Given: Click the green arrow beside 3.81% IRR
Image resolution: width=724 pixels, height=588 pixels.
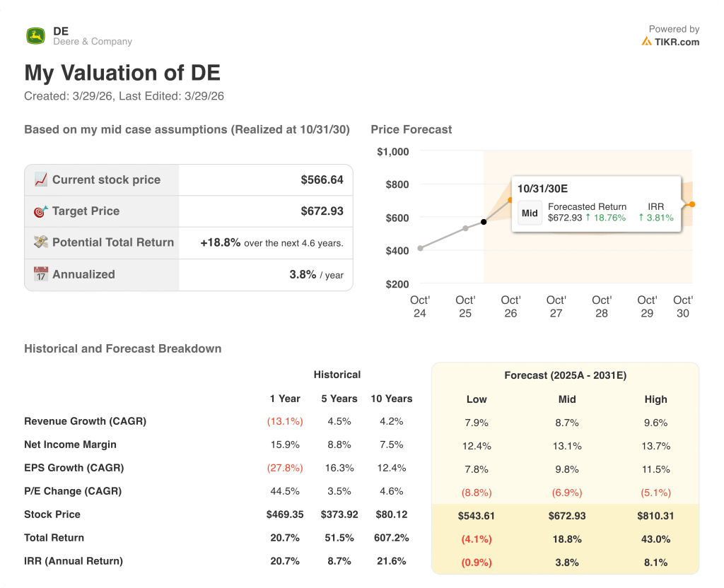Looking at the screenshot, I should 641,217.
